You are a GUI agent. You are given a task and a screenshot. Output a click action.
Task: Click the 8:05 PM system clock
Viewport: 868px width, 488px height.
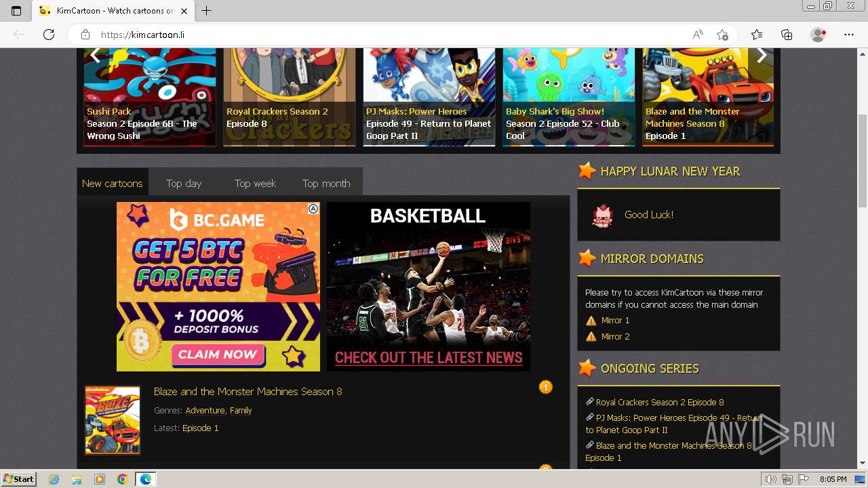(833, 479)
